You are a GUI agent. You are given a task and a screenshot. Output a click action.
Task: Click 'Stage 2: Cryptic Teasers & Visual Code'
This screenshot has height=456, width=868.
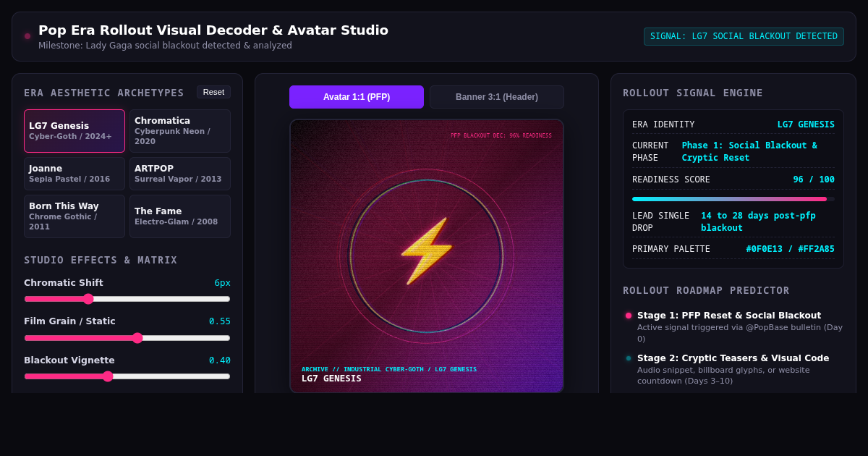coord(733,358)
